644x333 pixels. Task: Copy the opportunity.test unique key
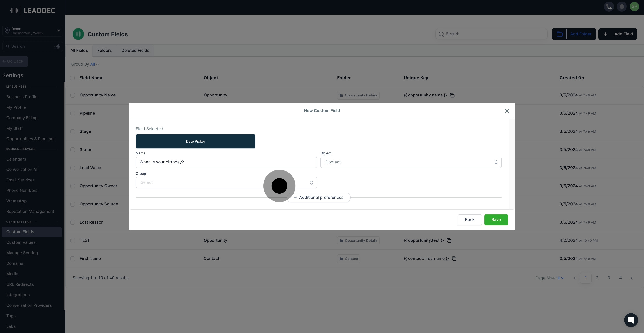[x=449, y=241]
